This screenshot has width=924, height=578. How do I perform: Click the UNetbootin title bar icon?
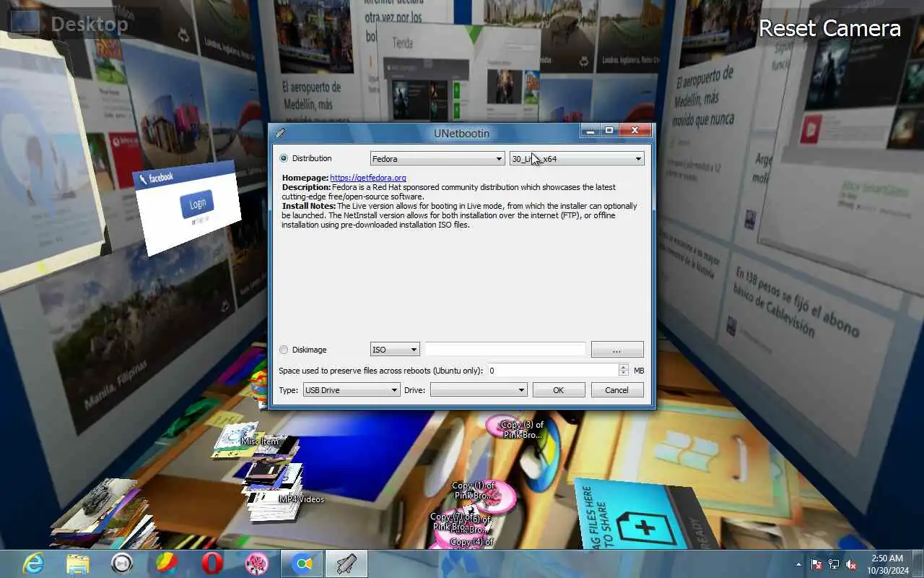pyautogui.click(x=280, y=133)
